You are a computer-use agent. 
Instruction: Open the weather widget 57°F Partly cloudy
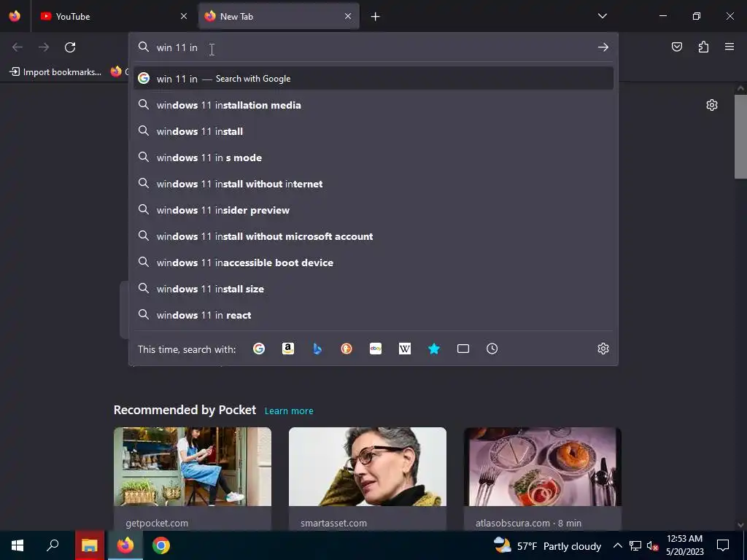click(547, 545)
